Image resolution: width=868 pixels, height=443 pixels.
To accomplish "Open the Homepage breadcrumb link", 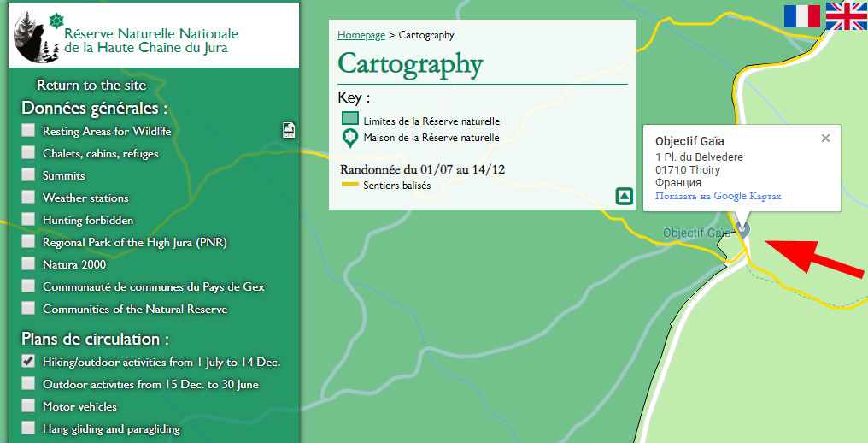I will pyautogui.click(x=361, y=35).
